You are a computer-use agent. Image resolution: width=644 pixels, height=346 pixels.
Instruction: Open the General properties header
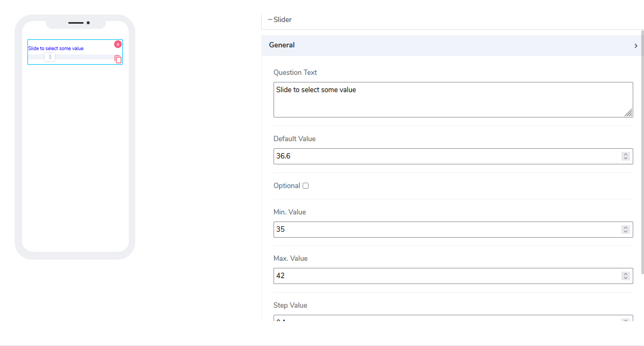coord(282,45)
